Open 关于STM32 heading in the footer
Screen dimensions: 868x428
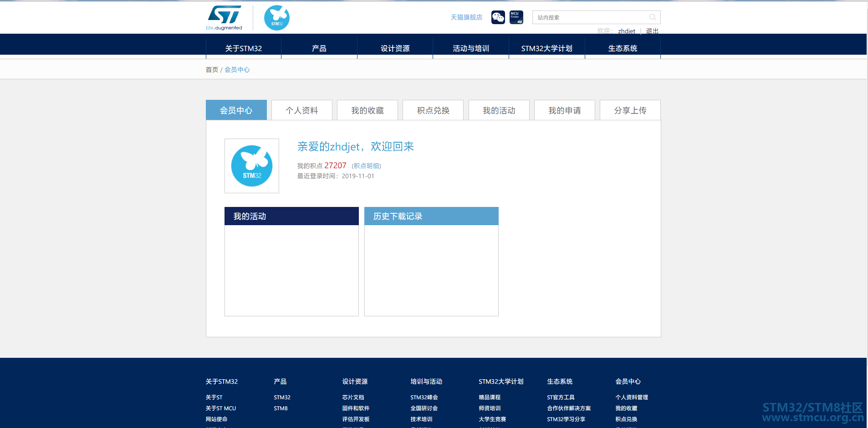click(x=222, y=382)
